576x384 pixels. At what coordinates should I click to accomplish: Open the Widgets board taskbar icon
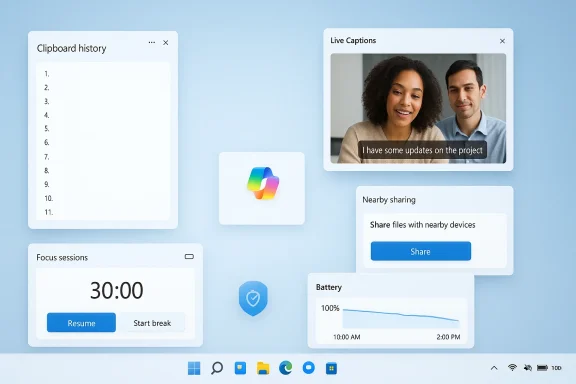click(x=240, y=368)
